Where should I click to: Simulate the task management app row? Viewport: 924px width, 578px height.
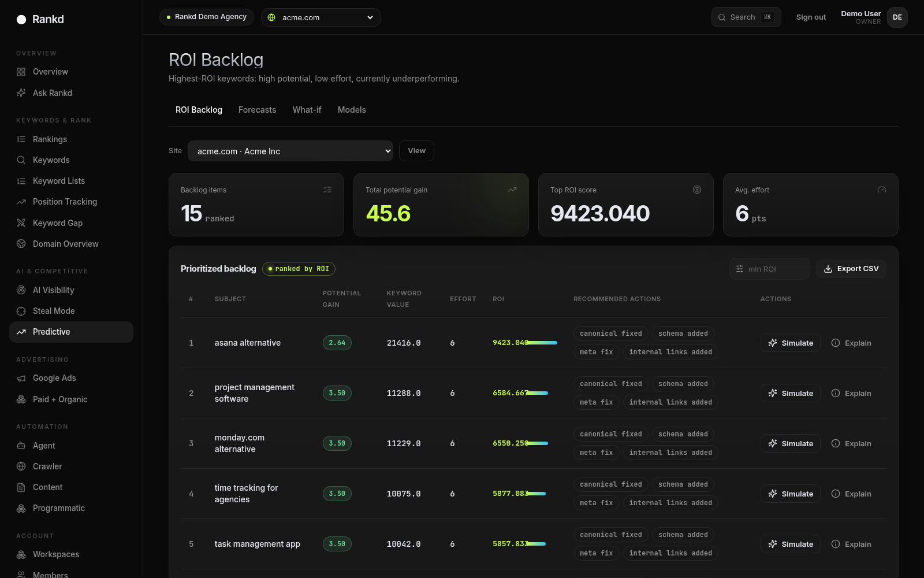[791, 544]
